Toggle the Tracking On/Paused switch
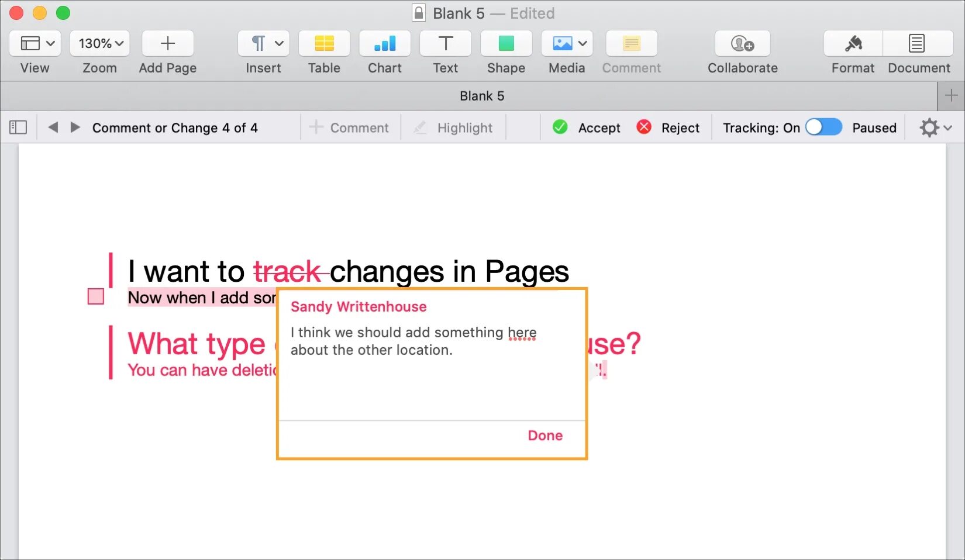The image size is (965, 560). click(x=823, y=127)
